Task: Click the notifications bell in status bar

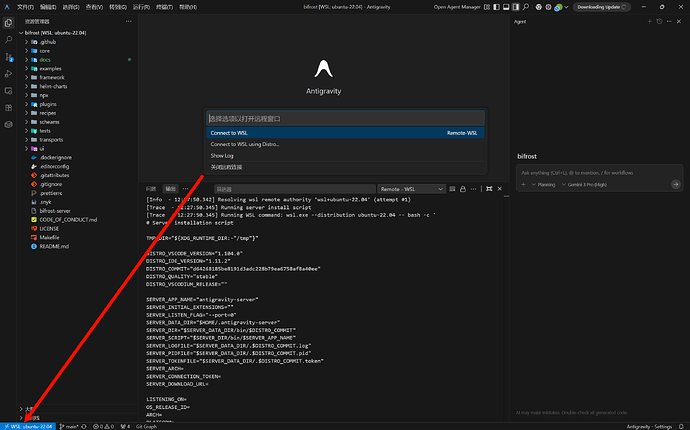Action: 681,426
